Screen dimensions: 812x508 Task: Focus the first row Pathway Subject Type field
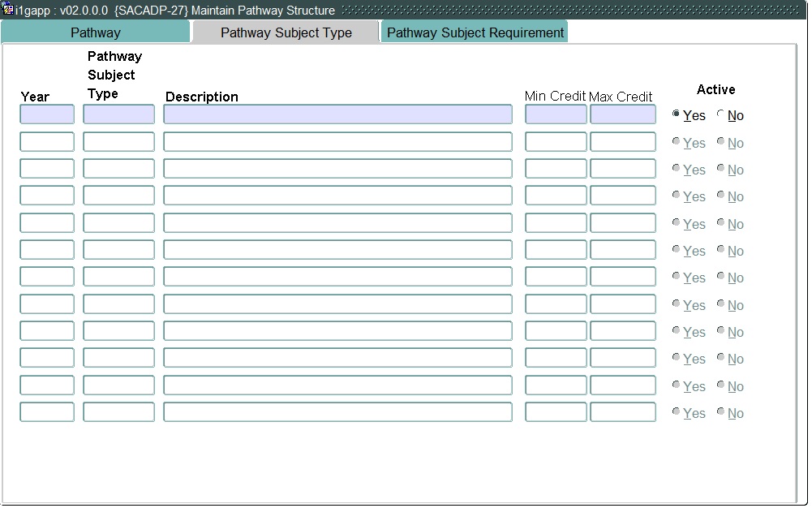point(118,114)
